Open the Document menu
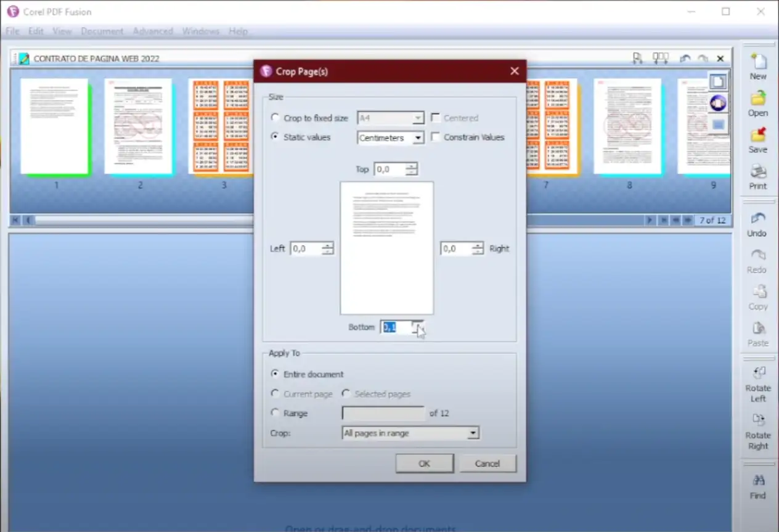This screenshot has width=779, height=532. pos(102,31)
